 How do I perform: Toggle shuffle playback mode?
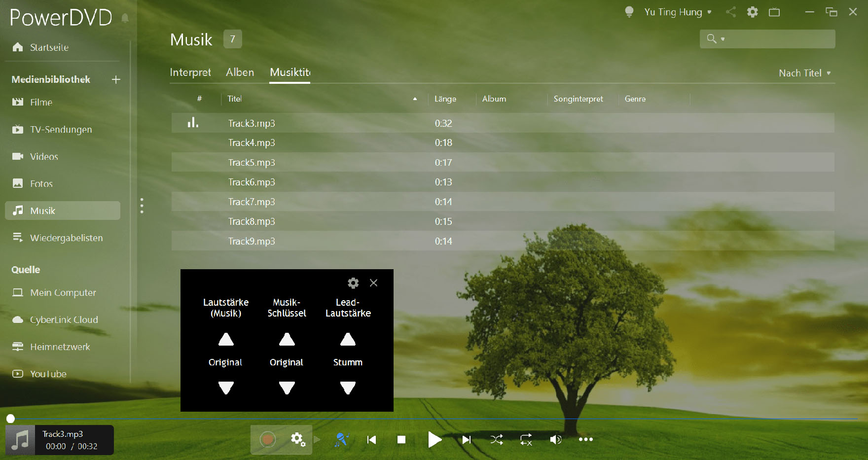click(497, 440)
